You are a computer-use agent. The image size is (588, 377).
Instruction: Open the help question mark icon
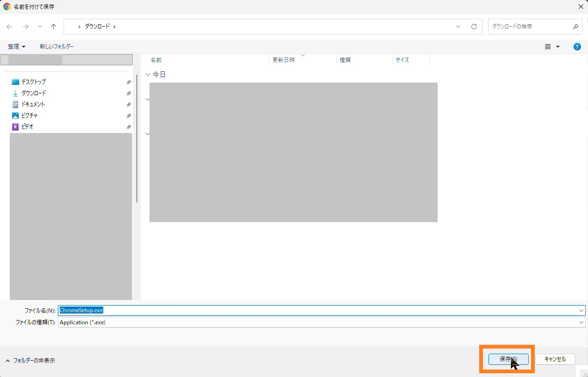click(577, 47)
